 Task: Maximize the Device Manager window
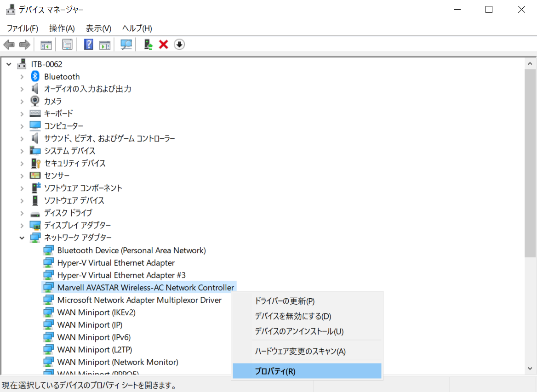pos(489,10)
